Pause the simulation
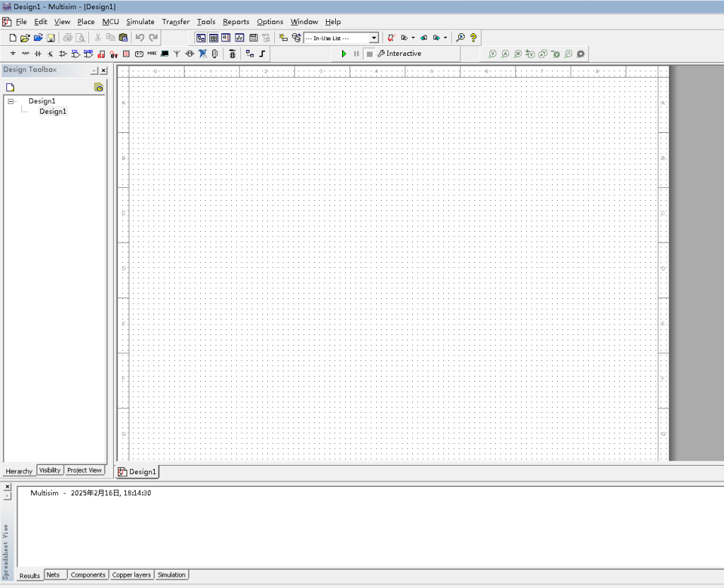The width and height of the screenshot is (724, 588). (x=356, y=54)
